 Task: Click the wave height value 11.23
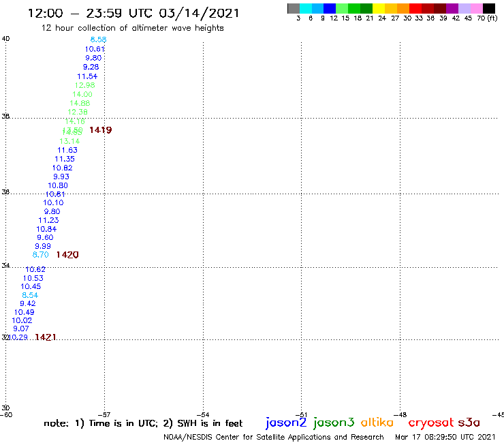tap(48, 220)
